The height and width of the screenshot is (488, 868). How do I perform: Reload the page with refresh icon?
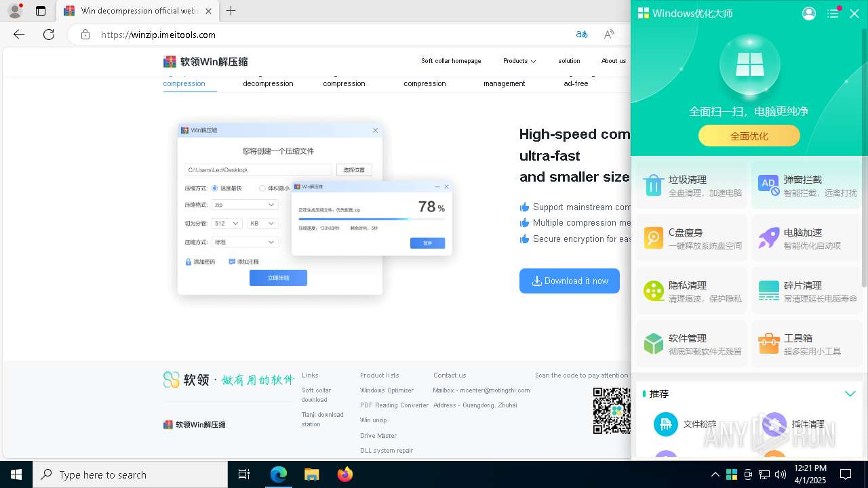point(49,35)
